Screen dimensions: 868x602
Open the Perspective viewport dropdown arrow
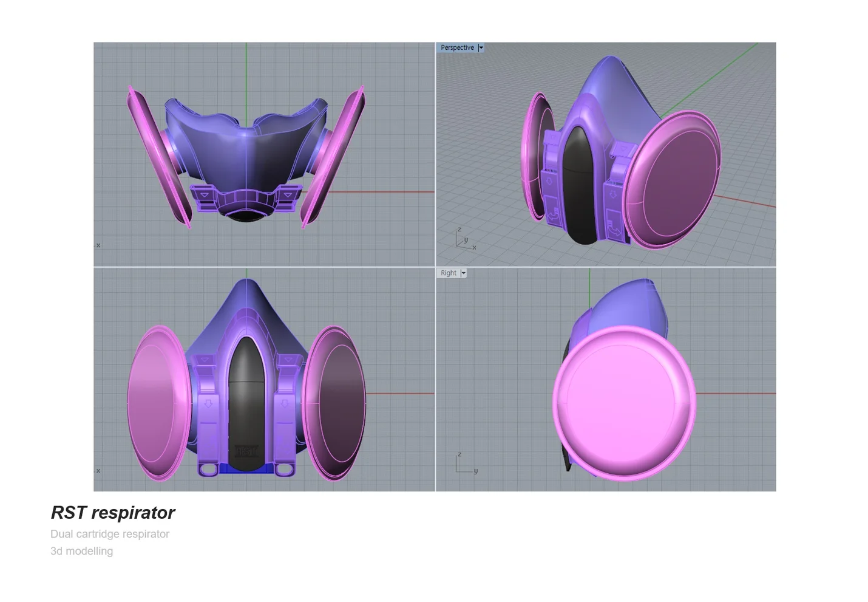click(x=481, y=47)
